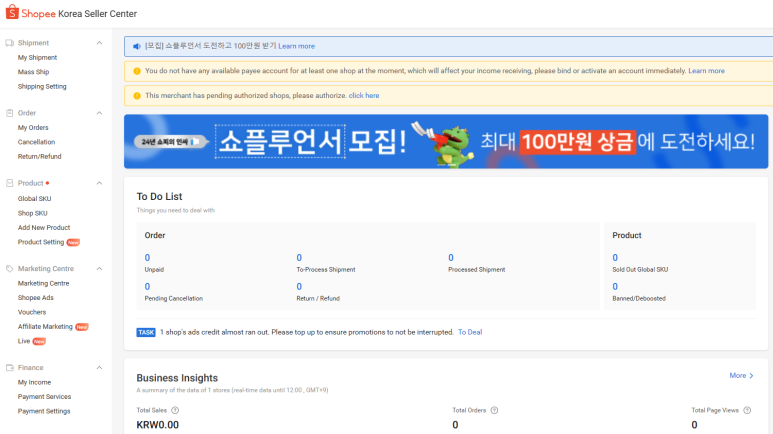Click Learn more in payee account warning
This screenshot has height=434, width=773.
pos(706,71)
